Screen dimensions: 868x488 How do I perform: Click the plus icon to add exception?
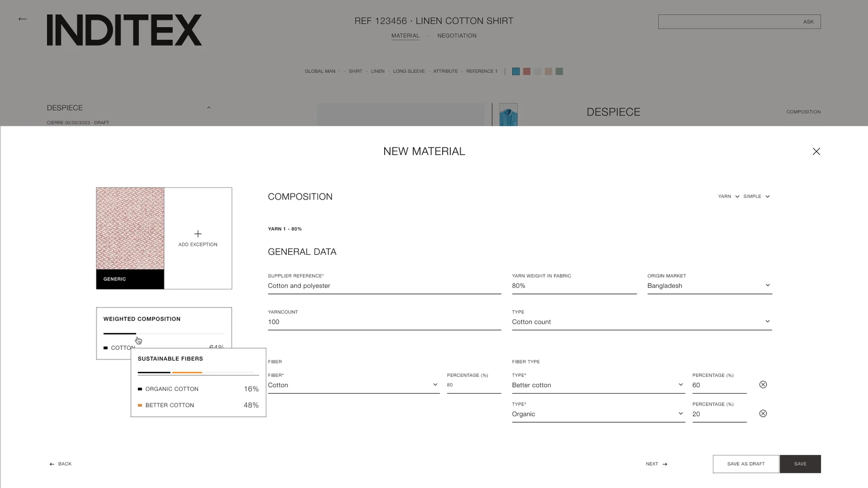(x=198, y=234)
